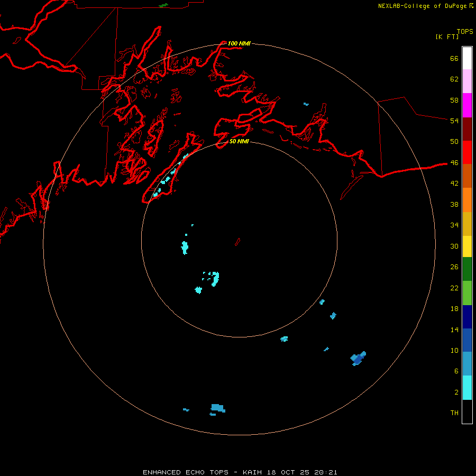Select the white swatch in the legend
476x476 pixels.
467,58
